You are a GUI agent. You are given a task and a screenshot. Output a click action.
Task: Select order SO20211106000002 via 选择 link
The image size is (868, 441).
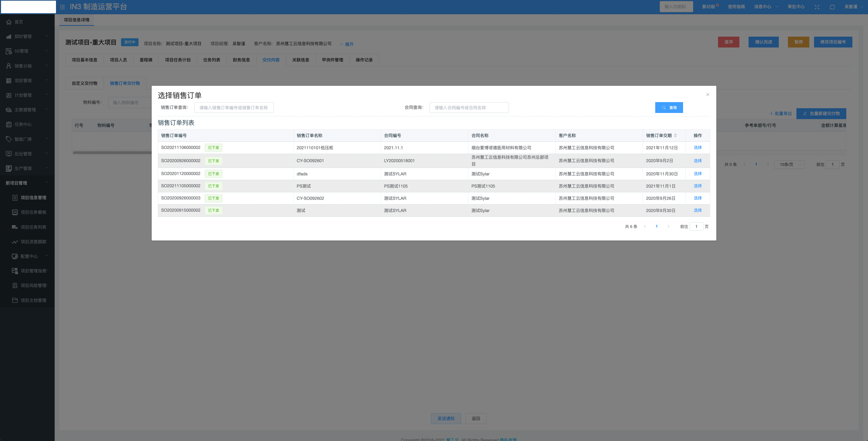coord(697,148)
